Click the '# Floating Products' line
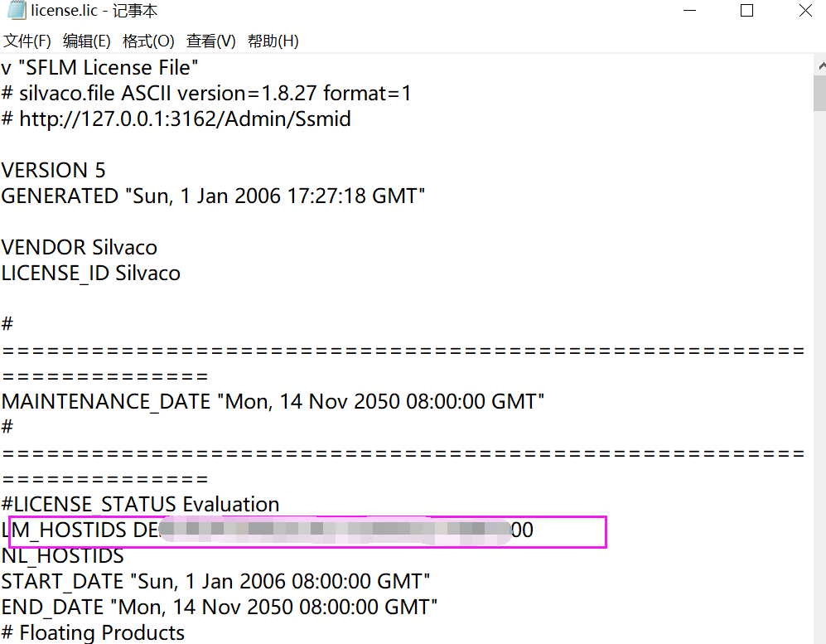This screenshot has width=826, height=644. click(x=93, y=632)
